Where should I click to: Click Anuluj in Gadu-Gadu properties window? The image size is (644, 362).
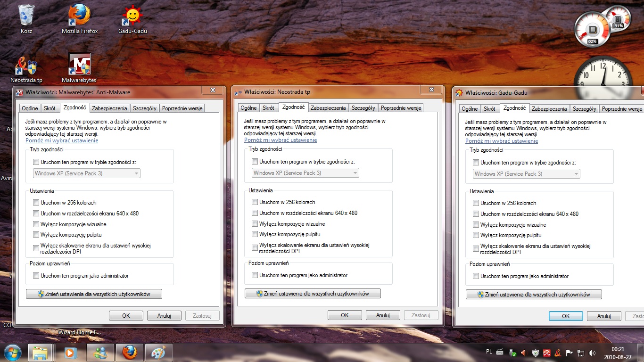pyautogui.click(x=604, y=316)
